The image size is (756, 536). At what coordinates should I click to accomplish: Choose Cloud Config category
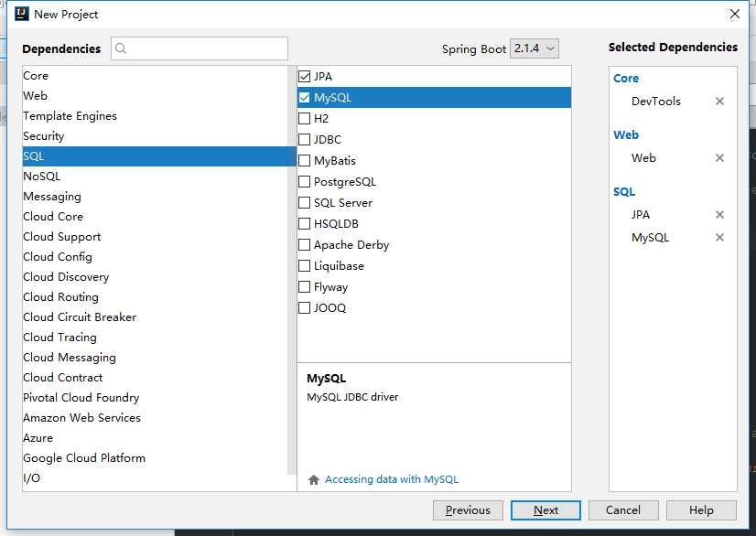click(x=156, y=257)
